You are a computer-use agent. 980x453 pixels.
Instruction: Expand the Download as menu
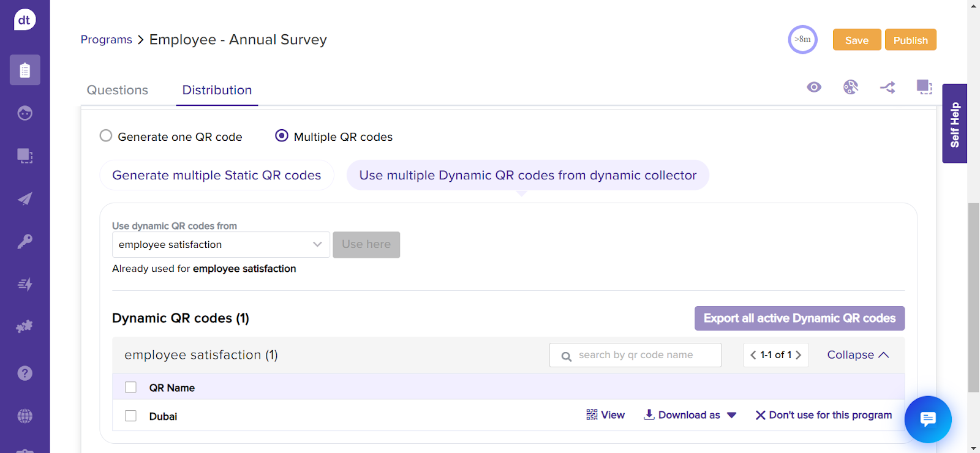(690, 415)
